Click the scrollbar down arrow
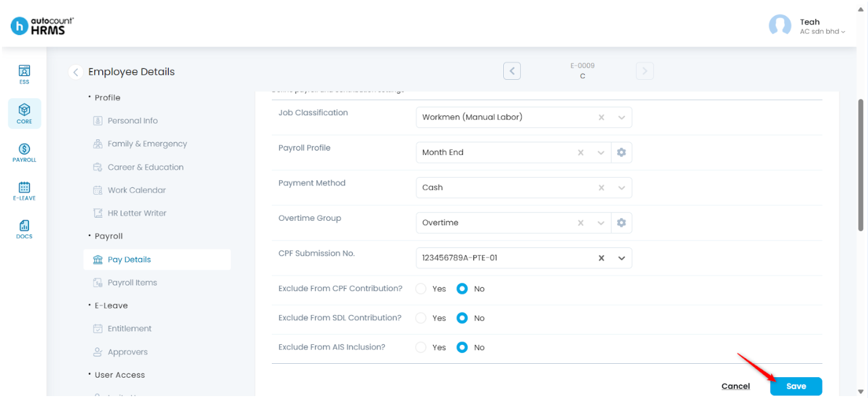Screen dimensions: 868x398 tap(860, 391)
